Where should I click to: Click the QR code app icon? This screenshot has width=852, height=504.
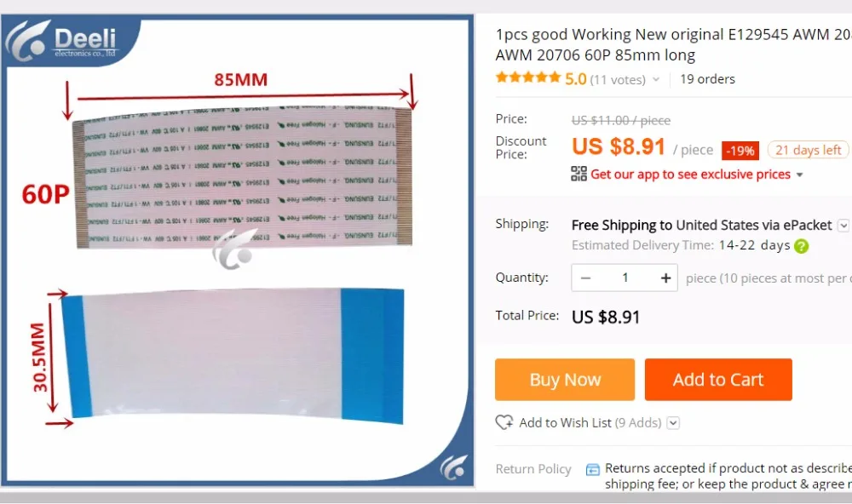579,174
